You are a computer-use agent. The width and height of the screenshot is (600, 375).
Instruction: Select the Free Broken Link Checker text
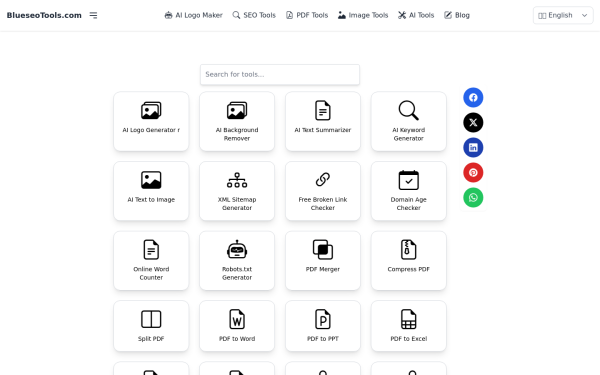tap(323, 204)
